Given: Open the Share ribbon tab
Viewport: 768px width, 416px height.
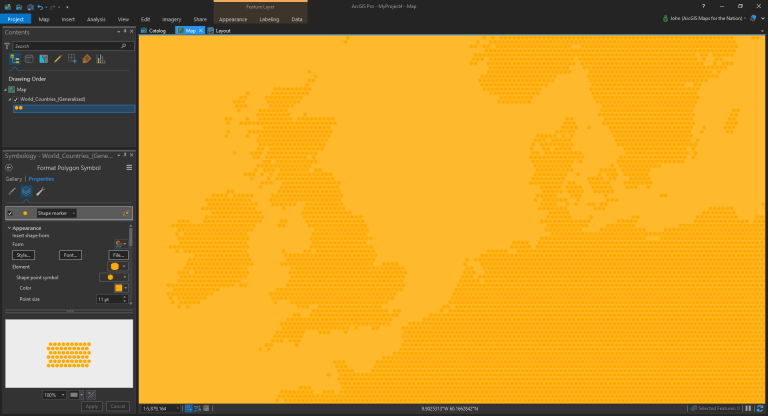Looking at the screenshot, I should tap(200, 19).
